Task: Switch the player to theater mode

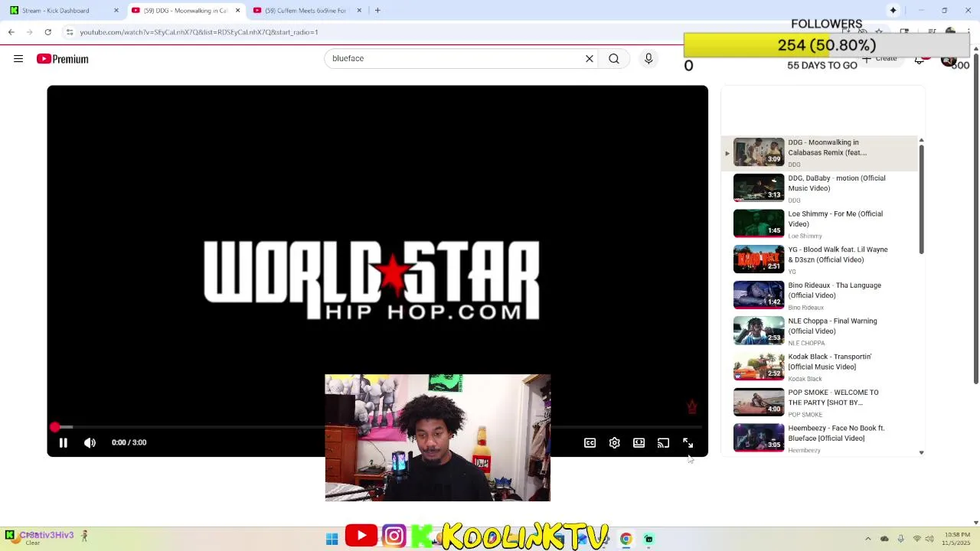Action: [639, 443]
